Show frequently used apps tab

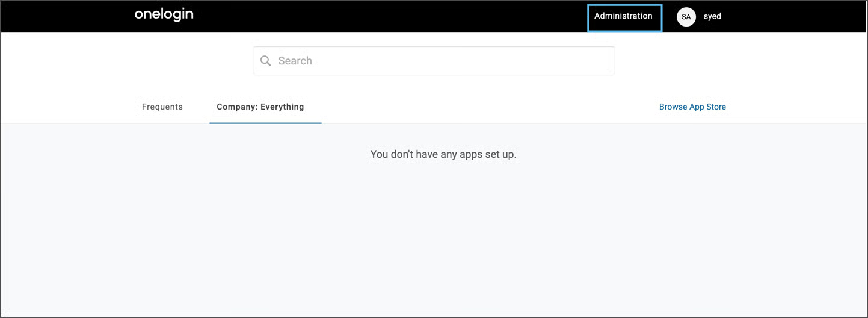162,107
